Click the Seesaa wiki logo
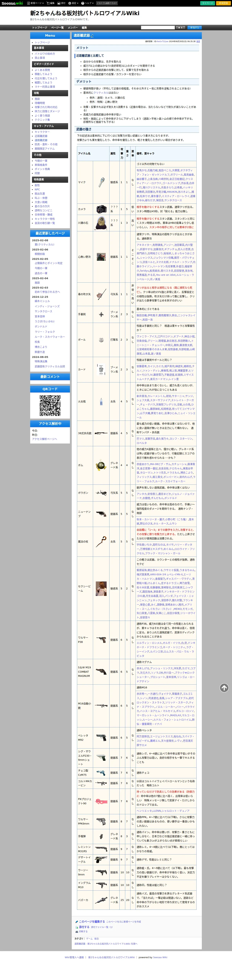Image resolution: width=232 pixels, height=980 pixels. click(12, 3)
